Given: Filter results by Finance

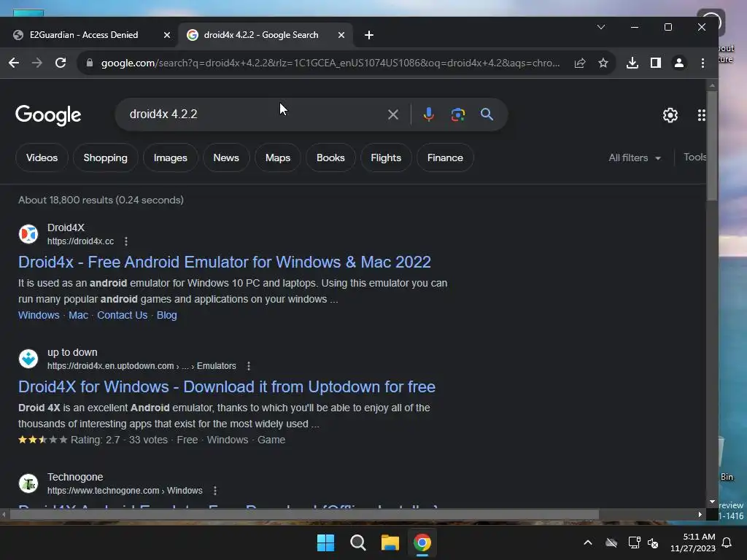Looking at the screenshot, I should tap(445, 157).
